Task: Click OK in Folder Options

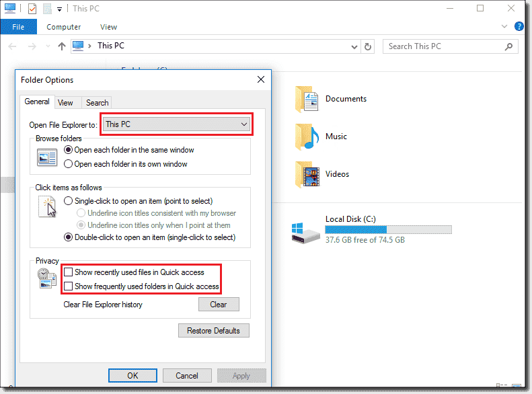Action: [132, 375]
